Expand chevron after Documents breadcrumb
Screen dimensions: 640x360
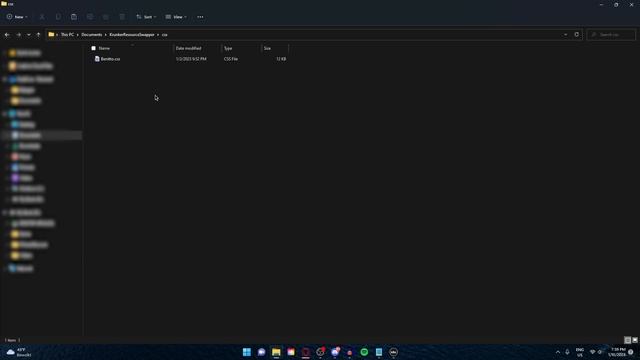pos(105,35)
